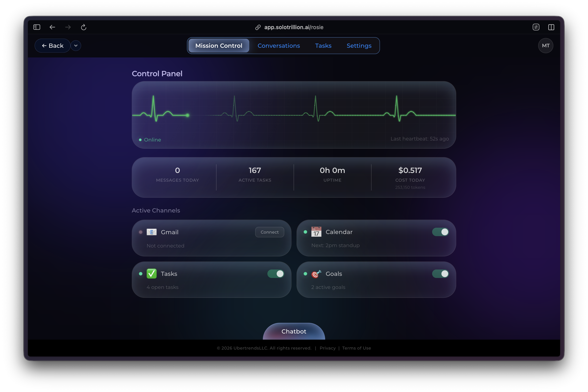Toggle off the Goals channel
This screenshot has width=588, height=392.
[x=441, y=274]
